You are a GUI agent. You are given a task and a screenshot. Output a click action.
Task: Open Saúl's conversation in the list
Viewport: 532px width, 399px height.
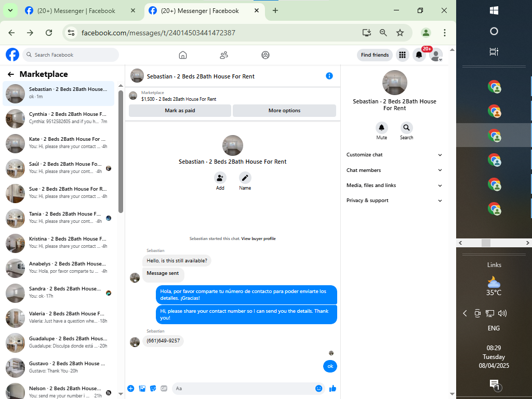(59, 168)
